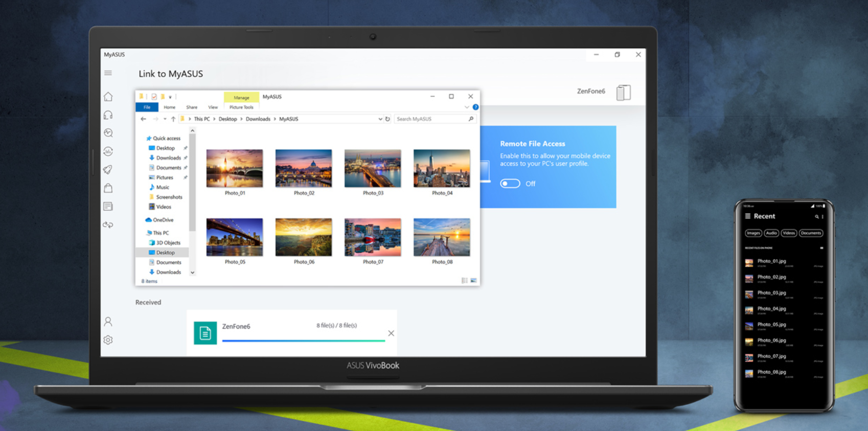Select the Photo_03 thumbnail
The height and width of the screenshot is (431, 868).
373,169
